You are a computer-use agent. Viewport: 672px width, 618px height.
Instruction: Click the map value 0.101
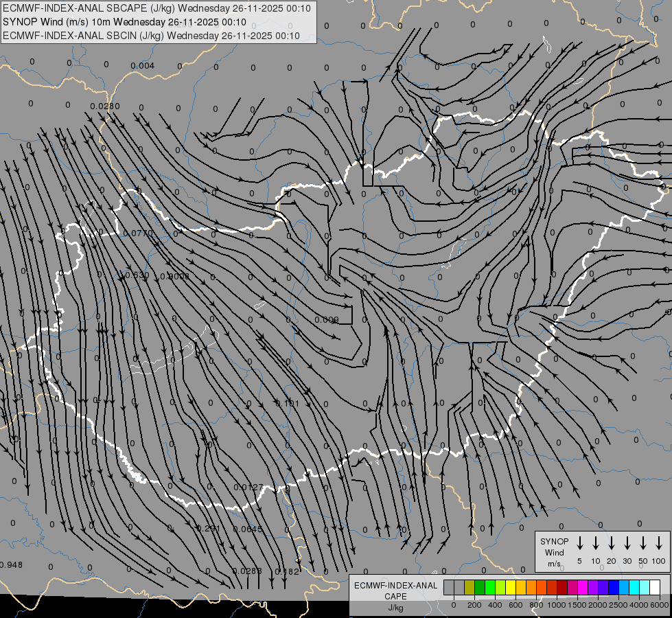click(x=287, y=404)
